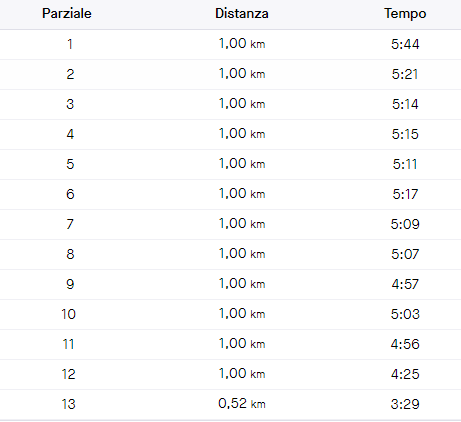Viewport: 461px width, 422px height.
Task: Click the time 5:09 in split 7
Action: point(405,224)
